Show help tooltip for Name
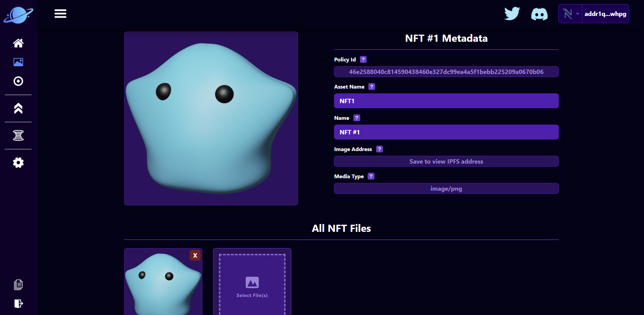This screenshot has height=315, width=644. [357, 118]
